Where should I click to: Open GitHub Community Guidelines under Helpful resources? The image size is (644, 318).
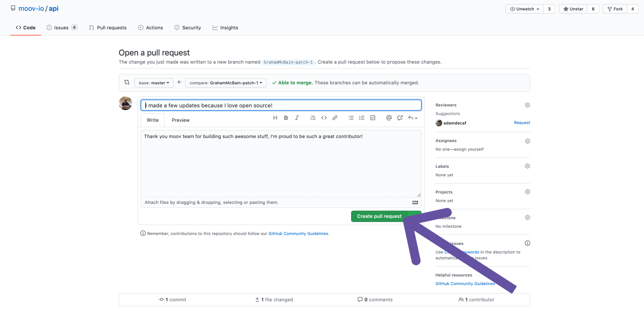tap(465, 284)
